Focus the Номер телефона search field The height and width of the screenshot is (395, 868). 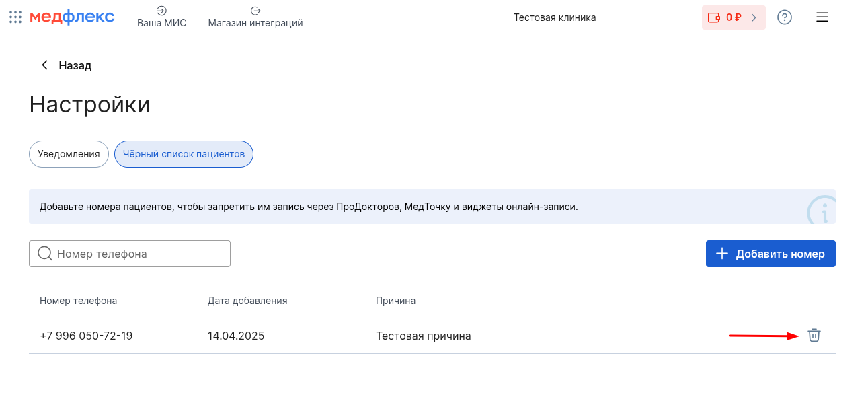[130, 254]
